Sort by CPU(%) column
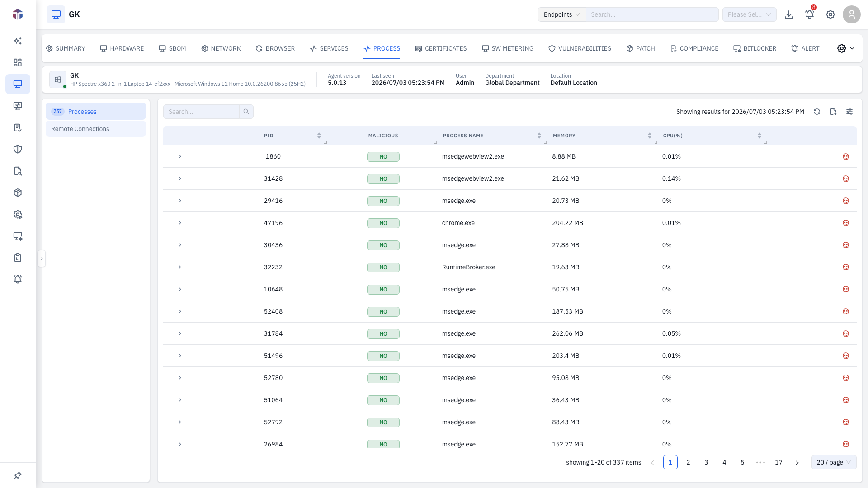Image resolution: width=868 pixels, height=488 pixels. pos(759,136)
